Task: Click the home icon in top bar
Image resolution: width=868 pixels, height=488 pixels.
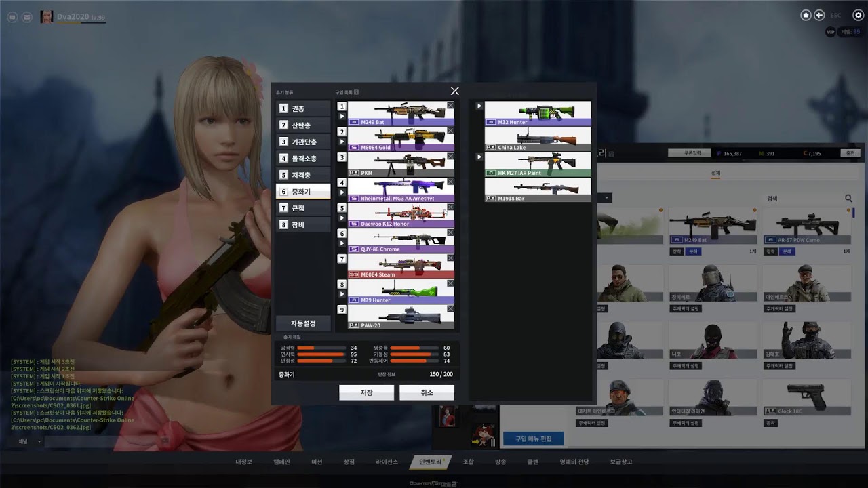Action: 806,15
